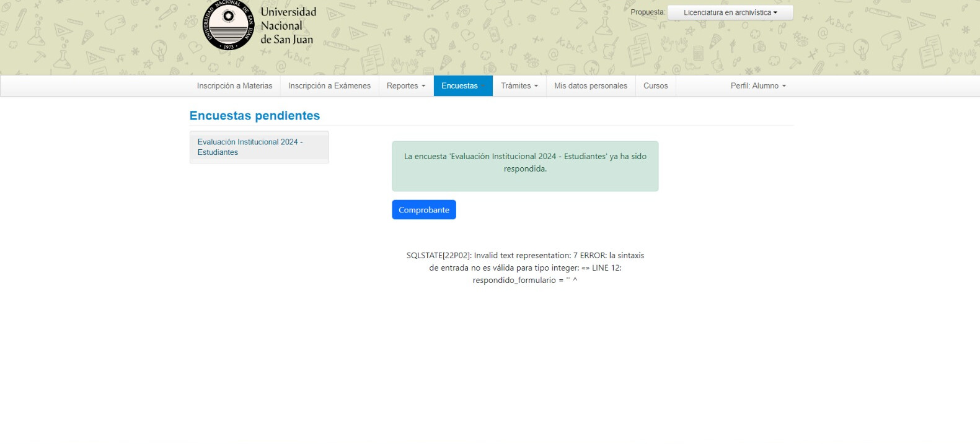Image resolution: width=980 pixels, height=444 pixels.
Task: Click the green survey already answered notice
Action: [x=524, y=166]
